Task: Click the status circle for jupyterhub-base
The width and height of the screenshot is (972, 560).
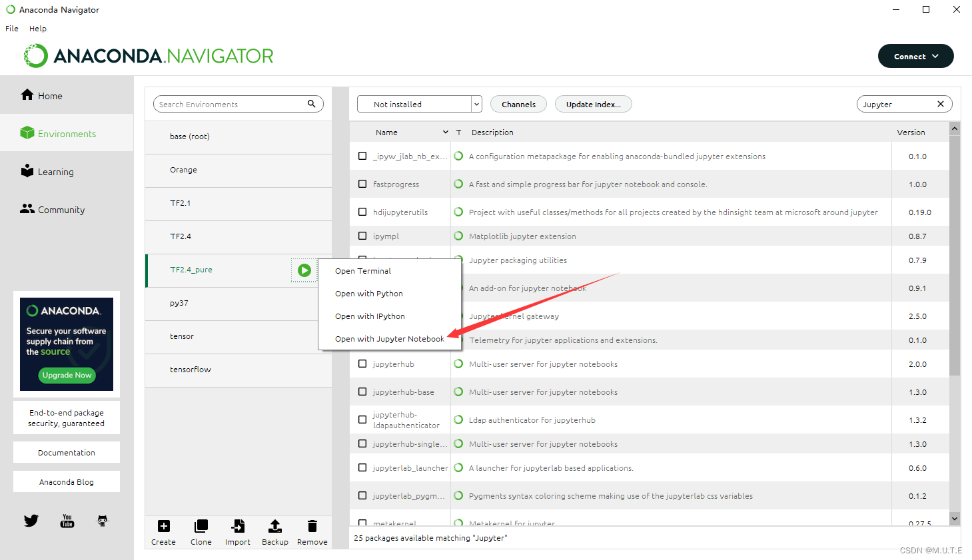Action: pos(458,392)
